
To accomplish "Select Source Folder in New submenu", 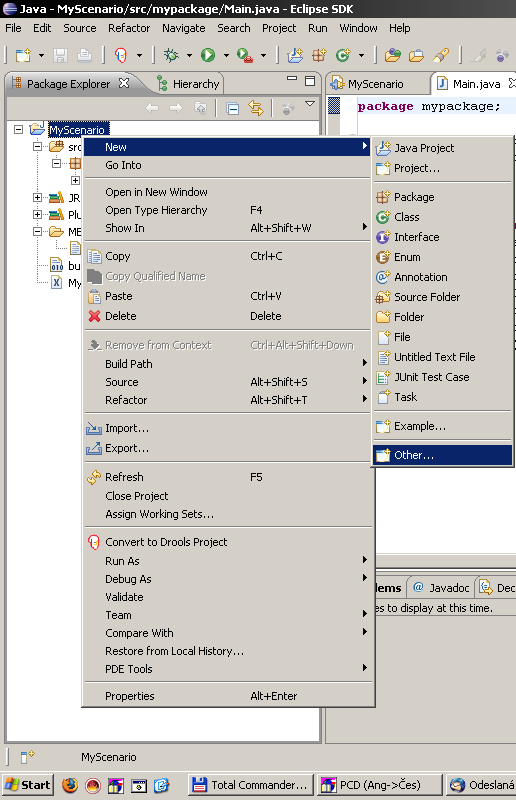I will (x=443, y=297).
